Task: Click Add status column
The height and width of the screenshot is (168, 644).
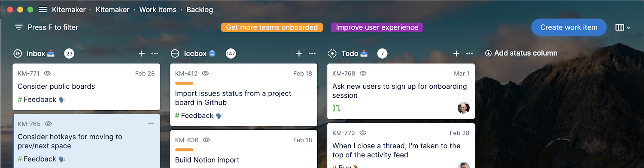Action: (x=521, y=53)
